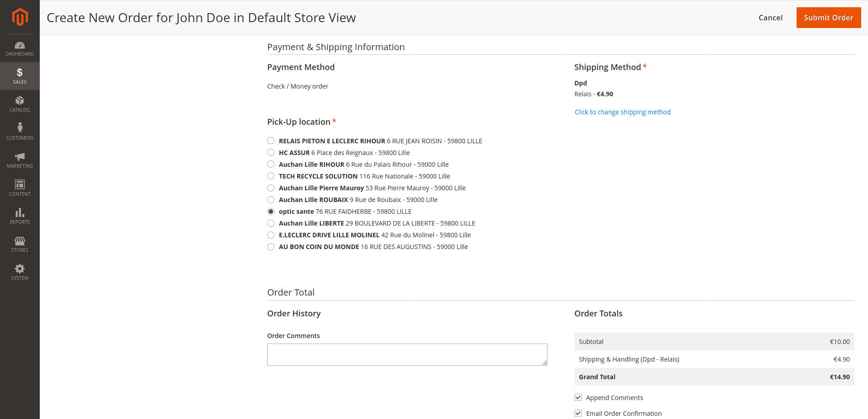Select HC ASSUR pick-up location
Viewport: 868px width, 419px height.
271,153
